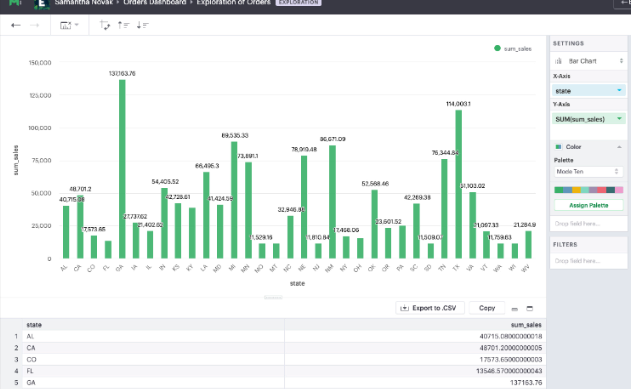Maximize the data table panel
Image resolution: width=631 pixels, height=389 pixels.
coord(530,308)
